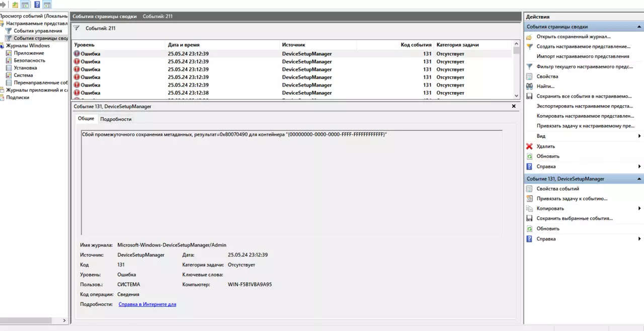The width and height of the screenshot is (644, 331).
Task: Select Настраиваемые представления node
Action: 37,23
